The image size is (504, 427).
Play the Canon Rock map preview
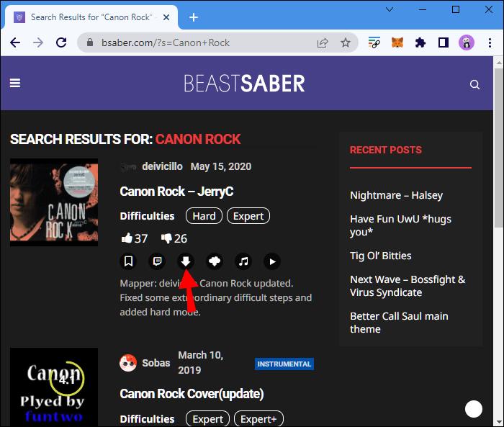[x=272, y=261]
